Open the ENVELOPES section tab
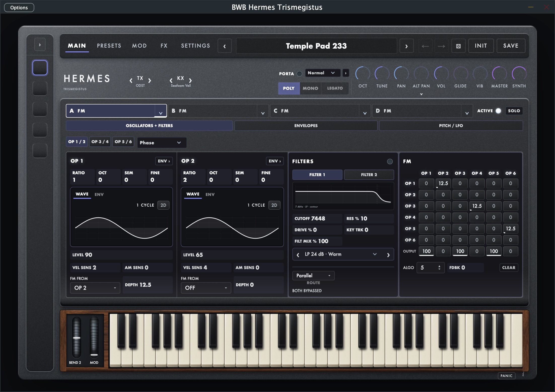 coord(306,126)
